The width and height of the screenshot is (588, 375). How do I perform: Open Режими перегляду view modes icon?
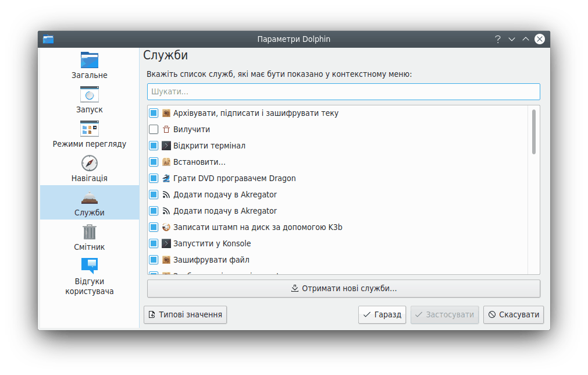(89, 128)
